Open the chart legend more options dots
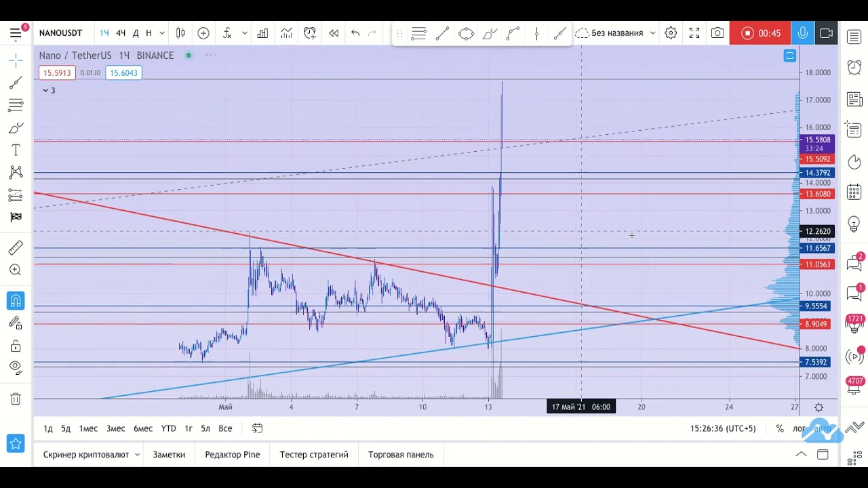The image size is (868, 488). point(210,56)
